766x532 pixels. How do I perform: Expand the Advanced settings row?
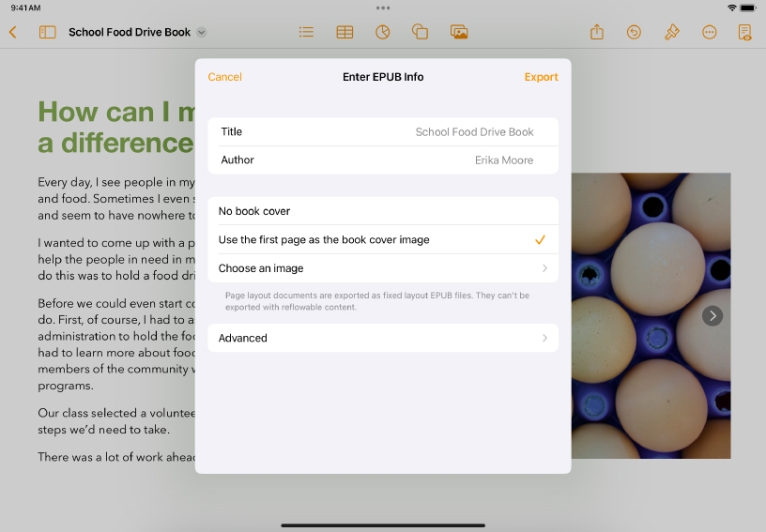382,338
